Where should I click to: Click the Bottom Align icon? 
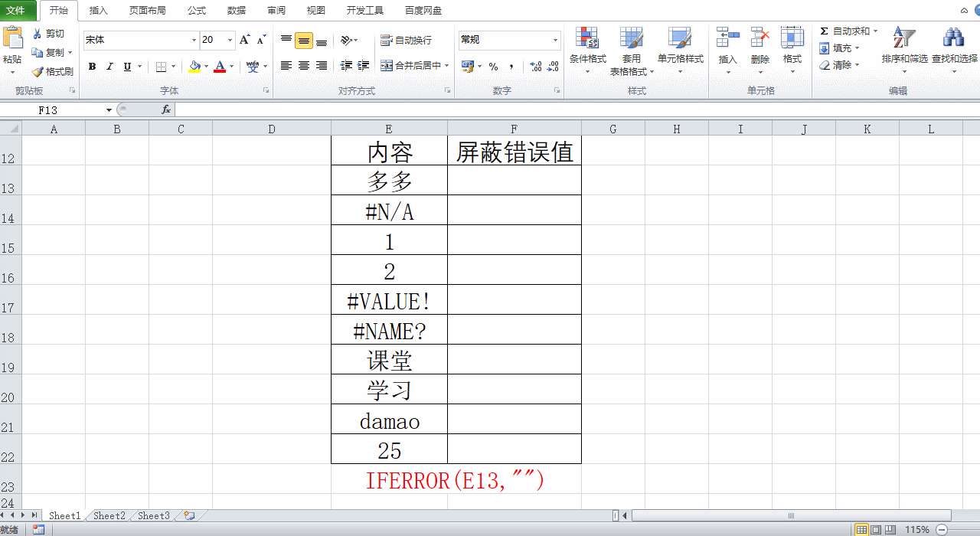(x=322, y=40)
